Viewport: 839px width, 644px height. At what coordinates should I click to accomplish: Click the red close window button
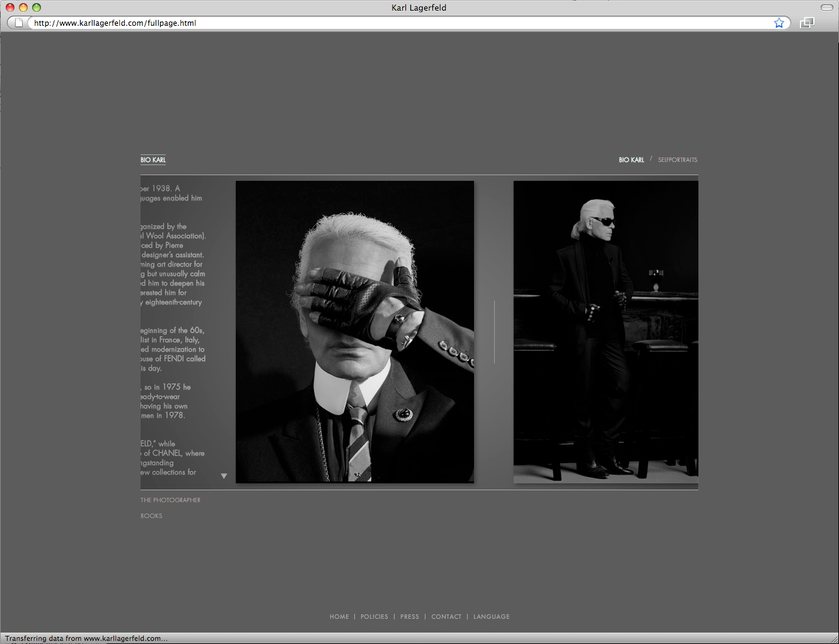point(10,8)
